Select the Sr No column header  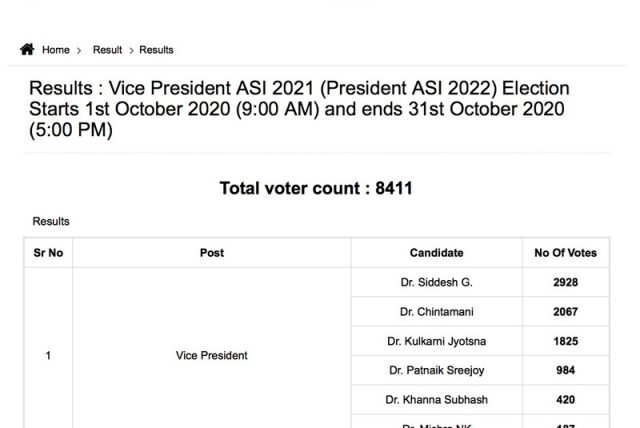click(x=48, y=253)
